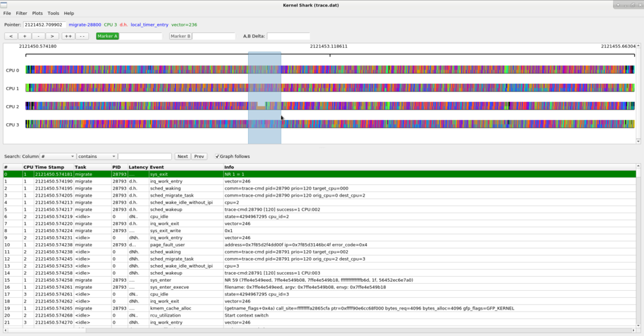Image resolution: width=644 pixels, height=336 pixels.
Task: Click the quick zoom in '++' button
Action: 68,36
